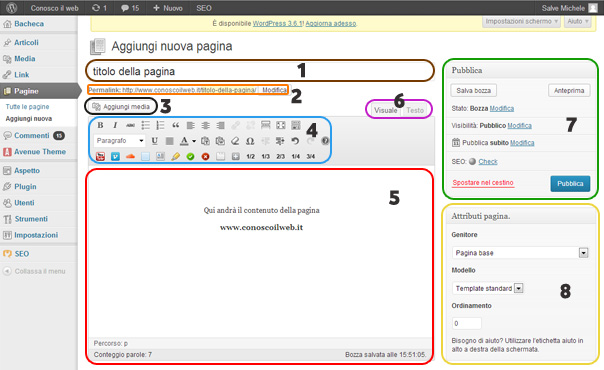Screen dimensions: 604x370
Task: Insert a YouTube video shortcode
Action: 100,156
